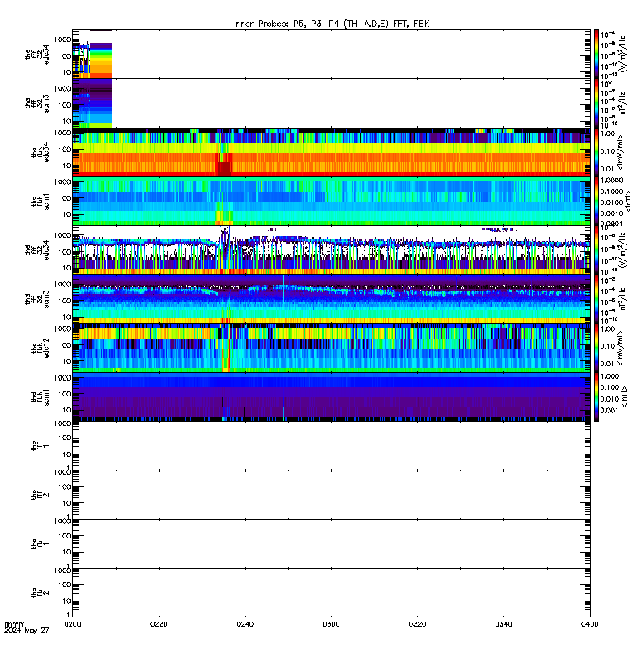Click the color bar beside the tha scm3 FFT panel

point(596,103)
